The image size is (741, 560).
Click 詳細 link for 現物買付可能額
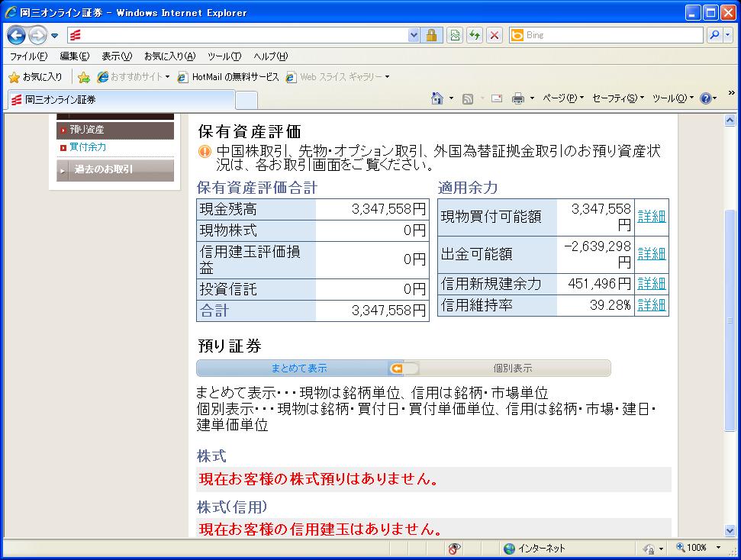click(651, 217)
